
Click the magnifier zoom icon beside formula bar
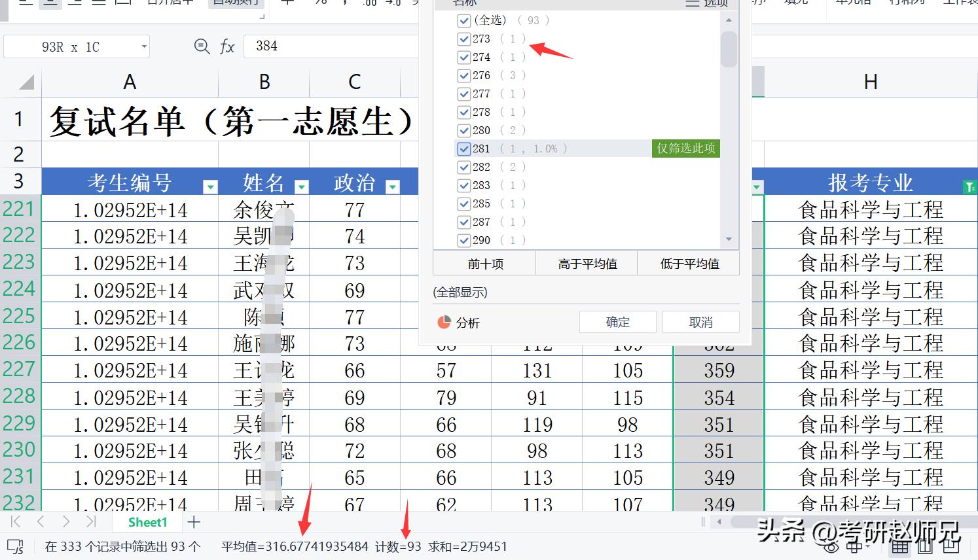[x=200, y=46]
